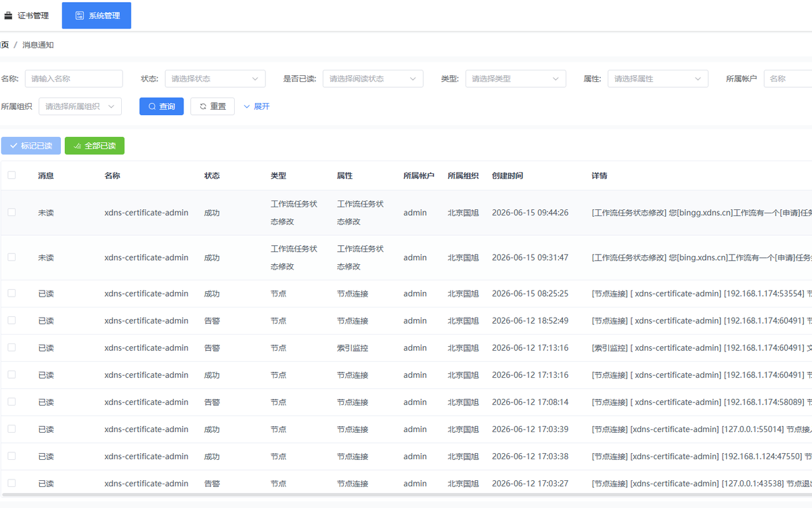Open the 所属组织 dropdown
The image size is (812, 508).
click(81, 106)
